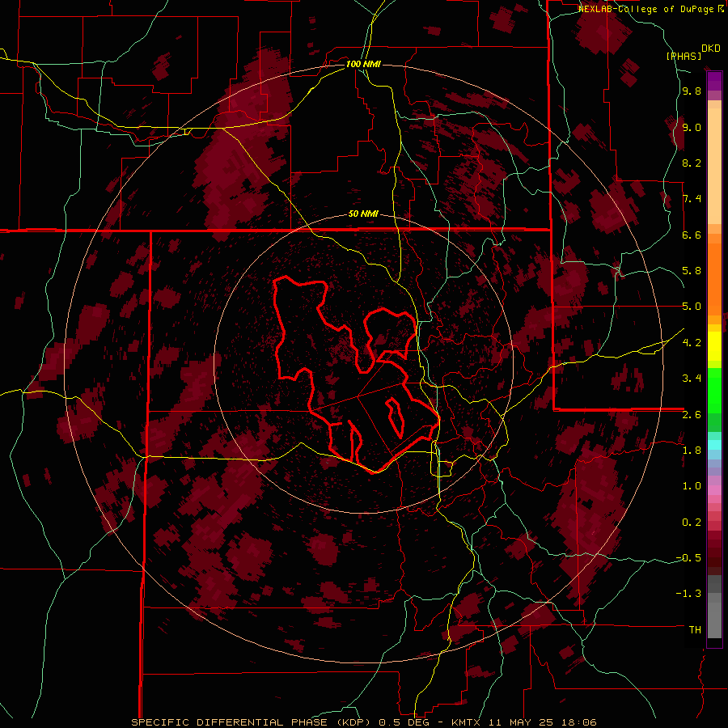The height and width of the screenshot is (728, 728).
Task: Click the SPECIFIC DIFFERENTIAL PHASE (KDP) caption
Action: point(252,722)
